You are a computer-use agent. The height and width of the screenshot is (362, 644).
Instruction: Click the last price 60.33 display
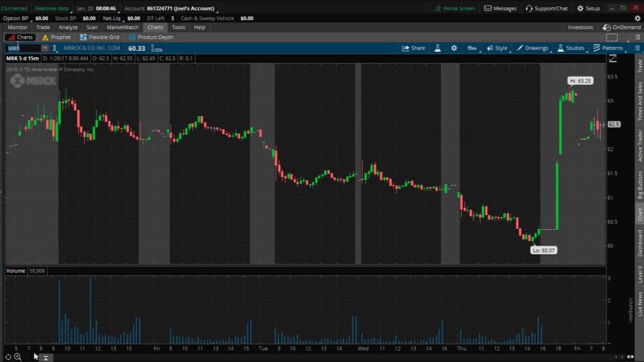(x=136, y=48)
